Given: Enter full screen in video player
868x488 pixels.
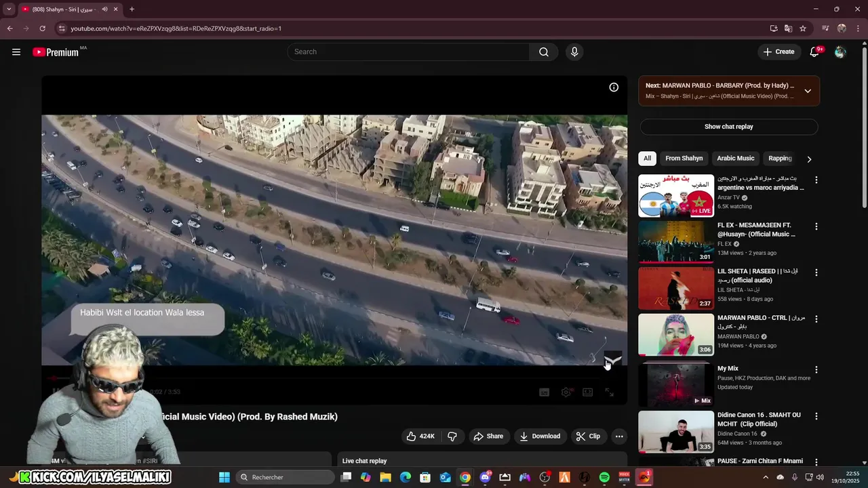Looking at the screenshot, I should (x=609, y=392).
